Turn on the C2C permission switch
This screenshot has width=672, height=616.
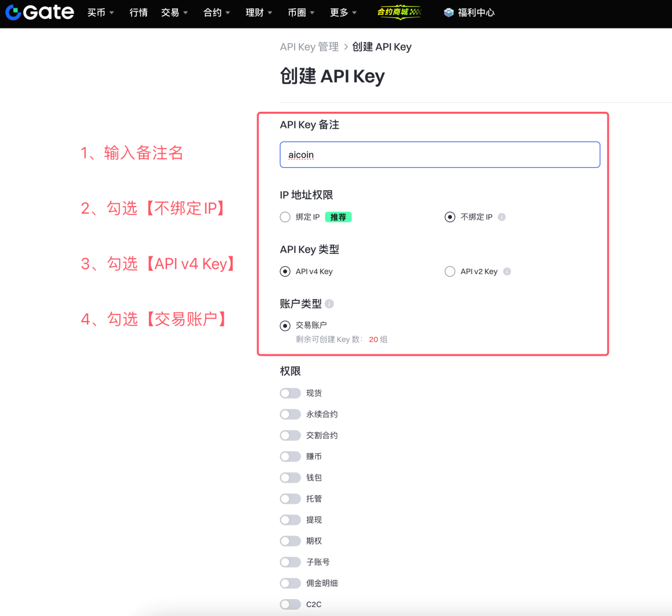pos(290,604)
